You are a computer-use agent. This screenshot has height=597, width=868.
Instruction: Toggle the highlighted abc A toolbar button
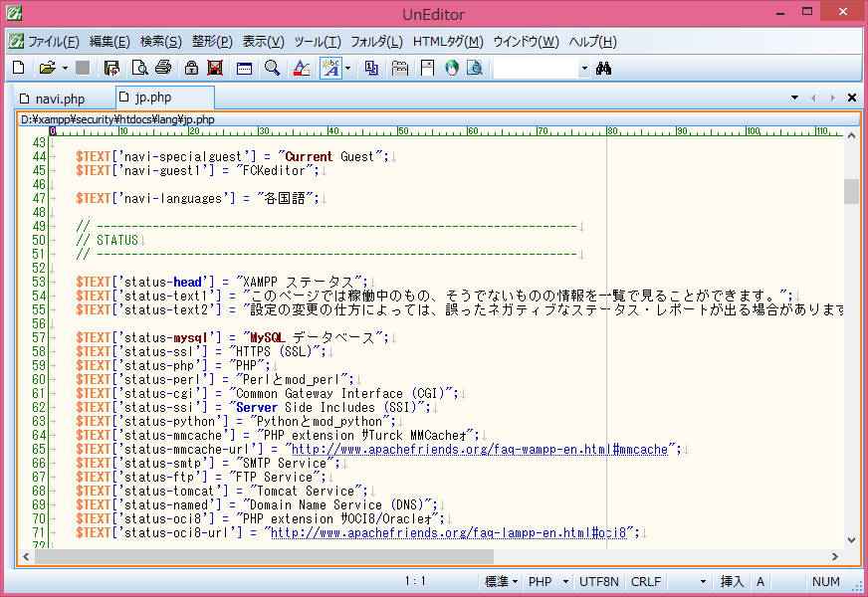pyautogui.click(x=329, y=68)
